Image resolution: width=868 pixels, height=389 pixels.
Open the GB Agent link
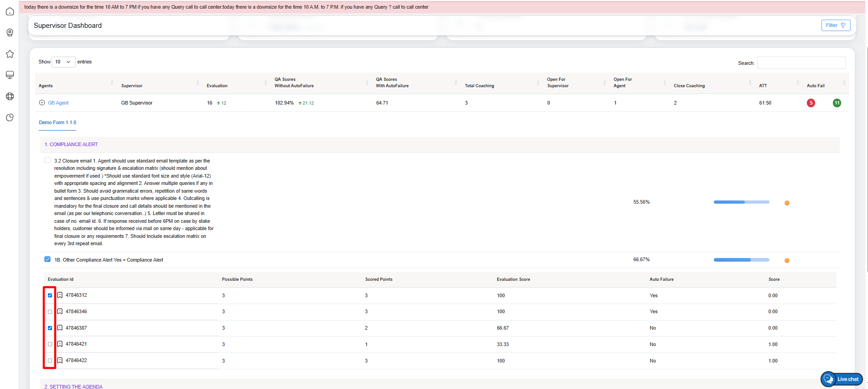click(58, 103)
